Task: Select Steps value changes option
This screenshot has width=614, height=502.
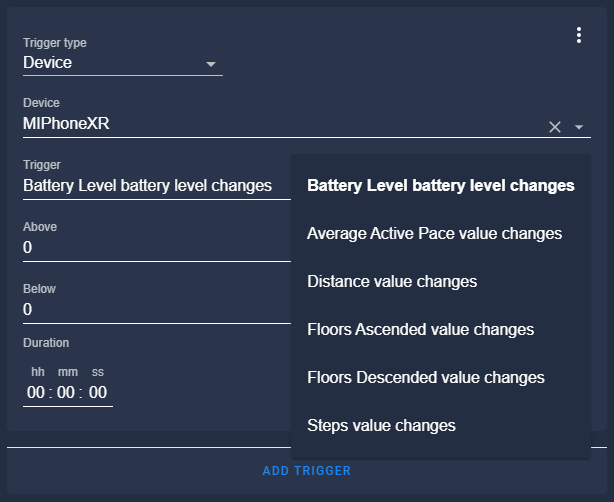Action: (381, 425)
